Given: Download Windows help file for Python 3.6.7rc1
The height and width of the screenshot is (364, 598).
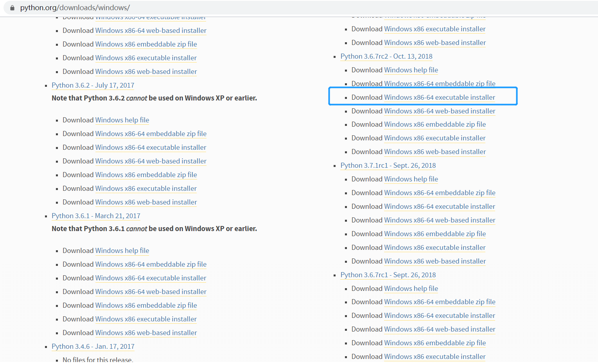Looking at the screenshot, I should tap(411, 289).
